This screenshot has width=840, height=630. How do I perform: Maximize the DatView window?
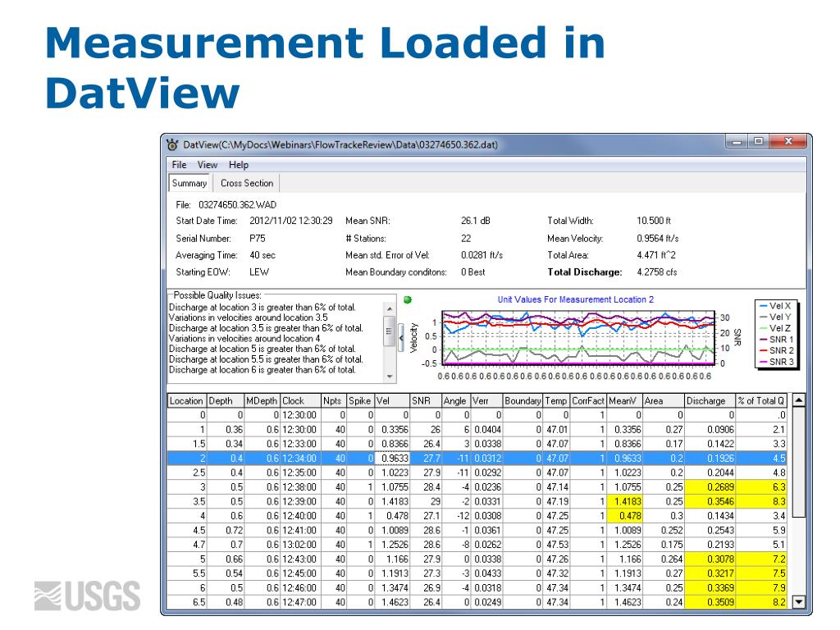pyautogui.click(x=759, y=141)
